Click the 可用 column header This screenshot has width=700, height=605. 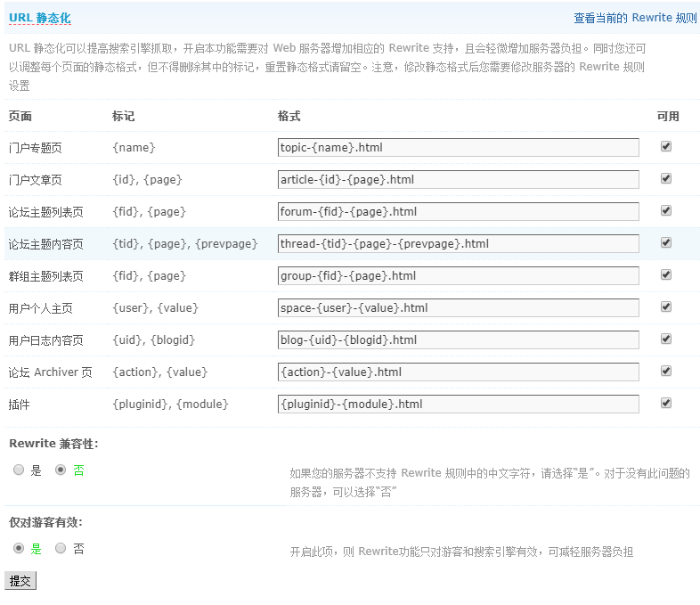coord(668,116)
